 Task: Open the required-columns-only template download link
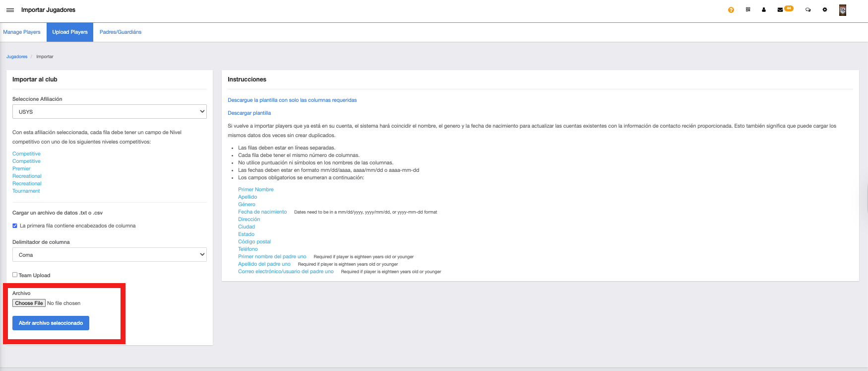click(292, 100)
